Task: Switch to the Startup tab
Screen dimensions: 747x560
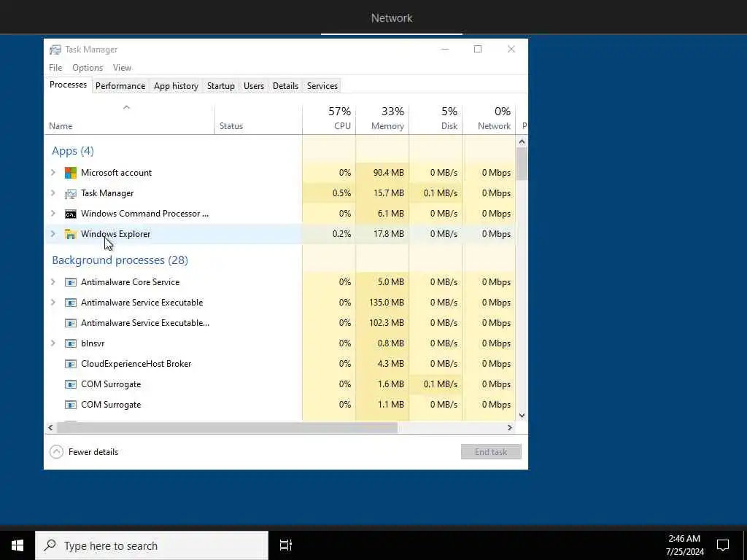Action: 220,86
